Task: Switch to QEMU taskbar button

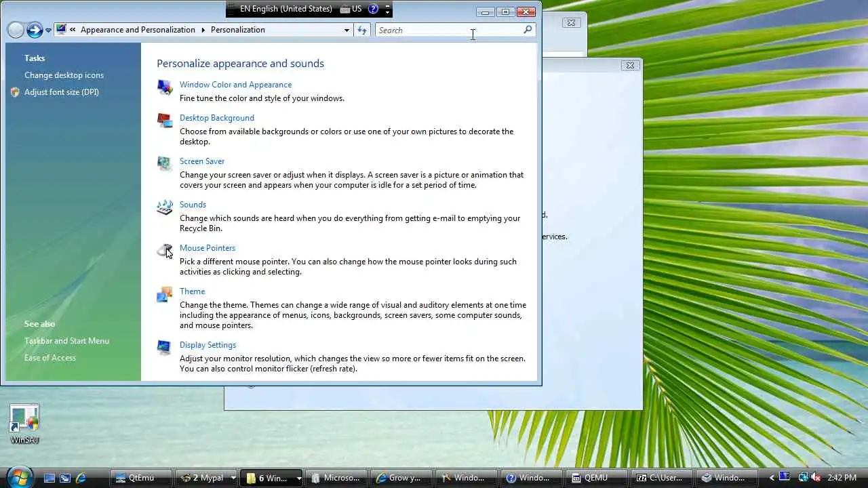Action: (x=597, y=478)
